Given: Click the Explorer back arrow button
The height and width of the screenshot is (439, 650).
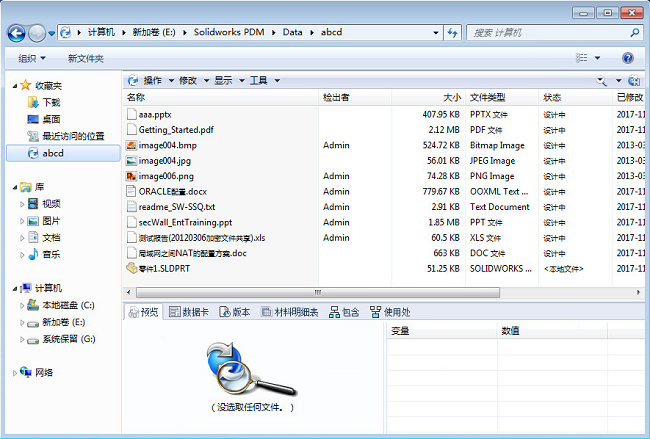Looking at the screenshot, I should click(17, 33).
